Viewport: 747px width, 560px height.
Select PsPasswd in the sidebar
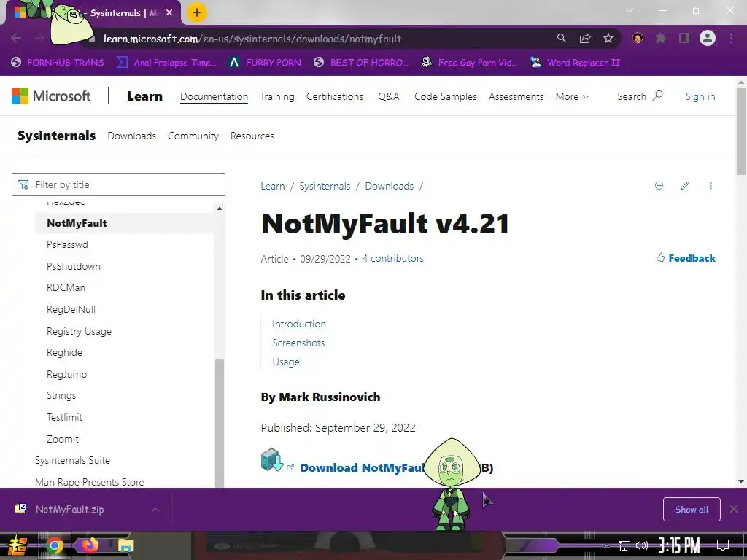[67, 244]
